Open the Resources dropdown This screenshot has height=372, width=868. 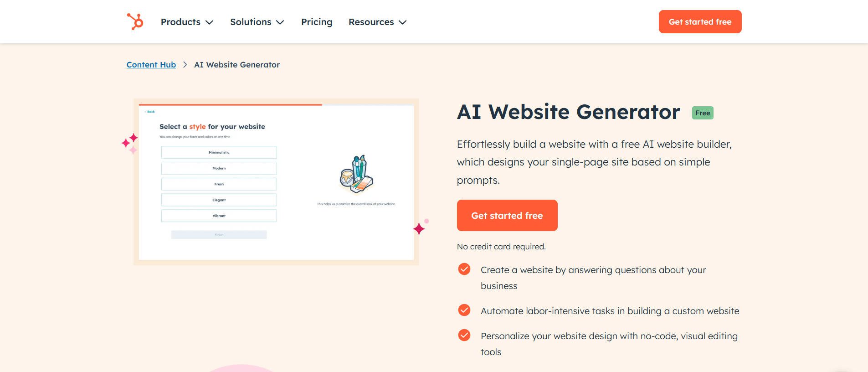[x=377, y=21]
